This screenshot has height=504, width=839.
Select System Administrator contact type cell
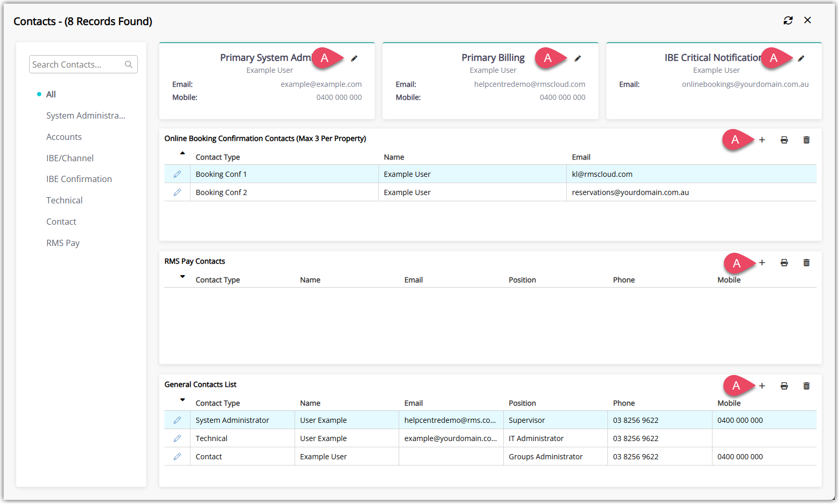tap(243, 420)
